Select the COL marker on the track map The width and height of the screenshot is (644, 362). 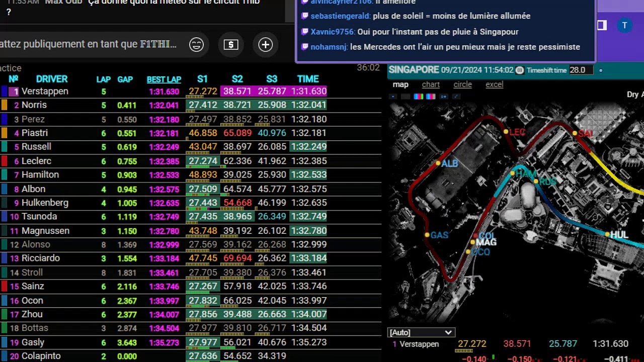coord(475,235)
